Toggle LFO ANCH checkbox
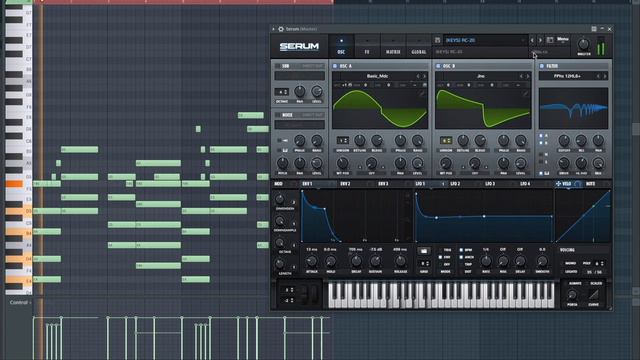Screen dimensions: 640x360 pos(461,257)
